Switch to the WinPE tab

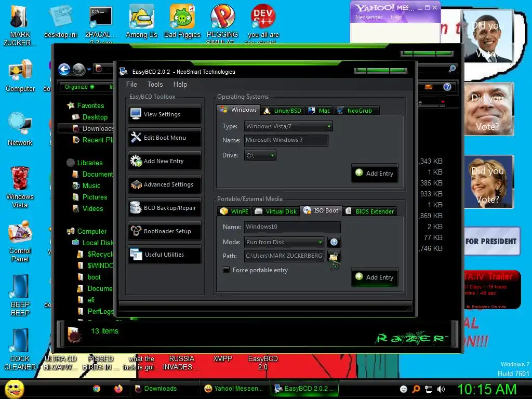coord(234,211)
